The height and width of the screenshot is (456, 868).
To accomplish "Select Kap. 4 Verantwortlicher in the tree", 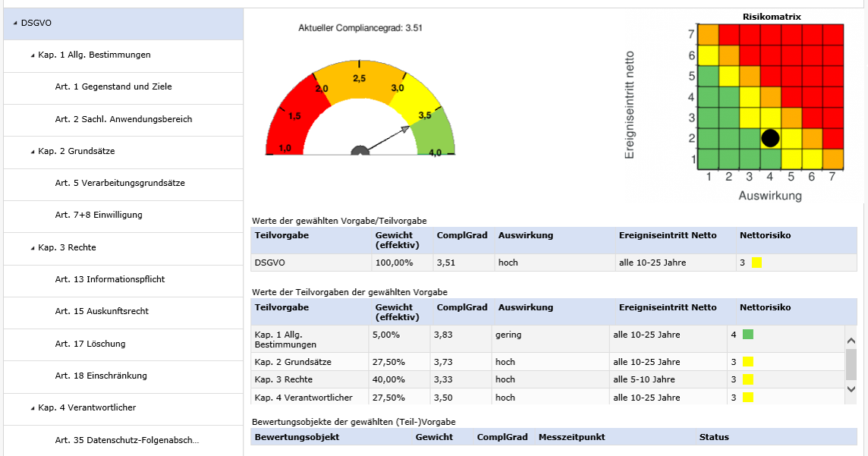I will click(87, 407).
